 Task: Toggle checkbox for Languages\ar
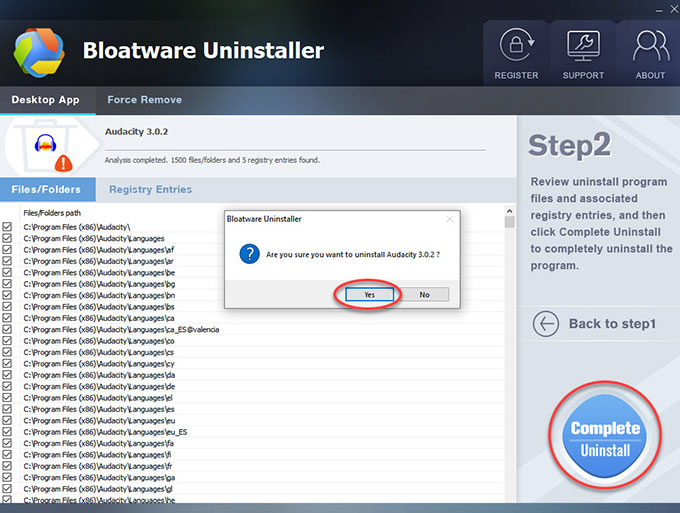pyautogui.click(x=7, y=261)
